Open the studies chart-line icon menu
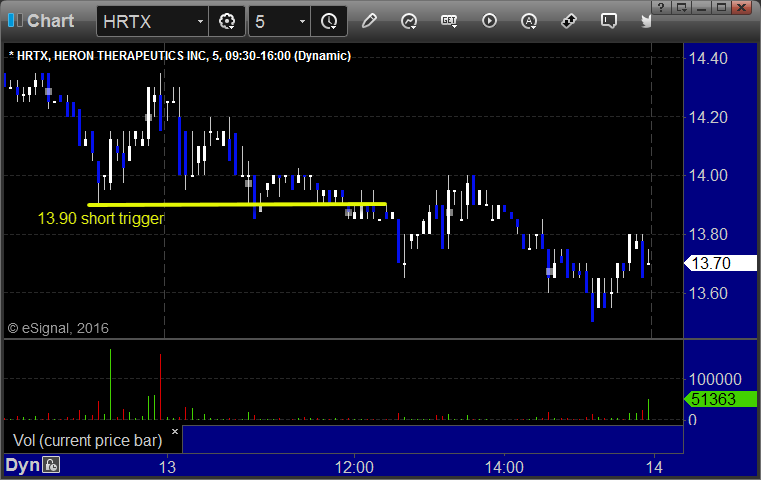This screenshot has width=761, height=480. (409, 21)
